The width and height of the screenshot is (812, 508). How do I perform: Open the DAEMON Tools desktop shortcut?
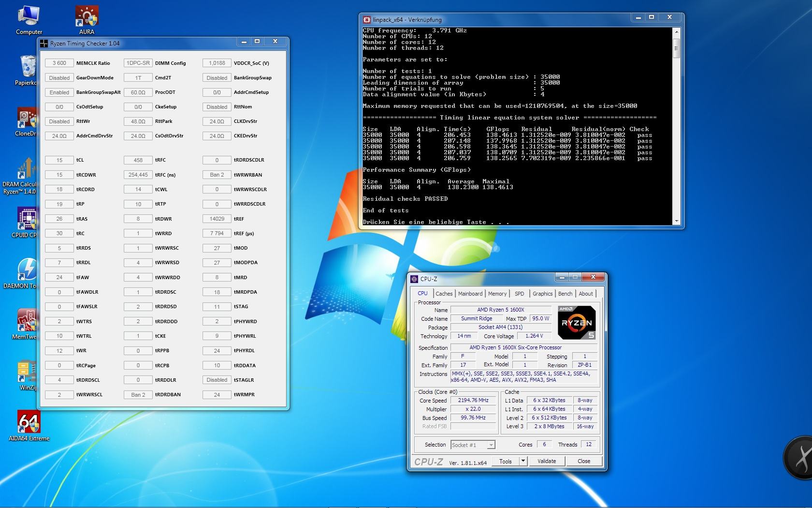(20, 273)
